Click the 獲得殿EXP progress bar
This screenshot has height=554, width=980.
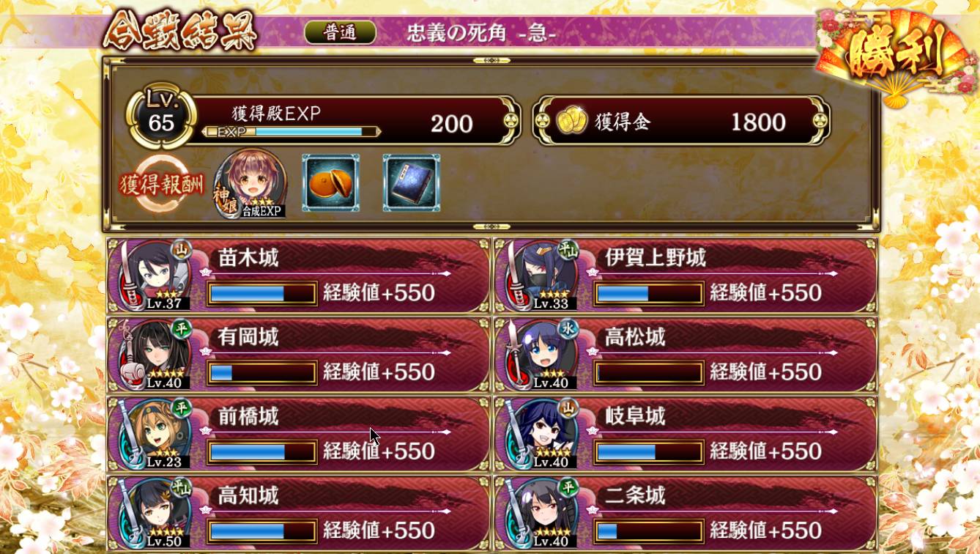click(x=292, y=132)
